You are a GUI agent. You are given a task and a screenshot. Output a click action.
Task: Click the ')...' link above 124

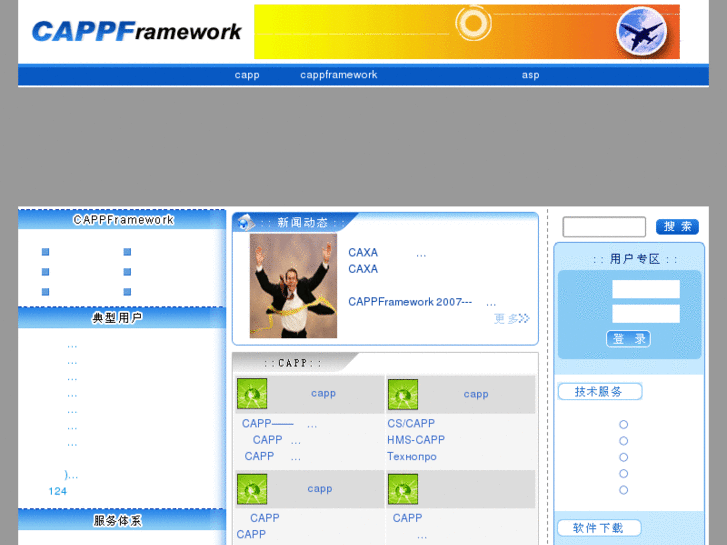[x=71, y=474]
